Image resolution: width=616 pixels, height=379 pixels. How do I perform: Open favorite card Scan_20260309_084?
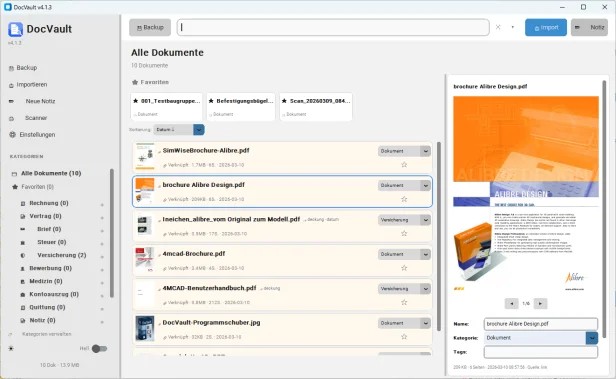(316, 107)
